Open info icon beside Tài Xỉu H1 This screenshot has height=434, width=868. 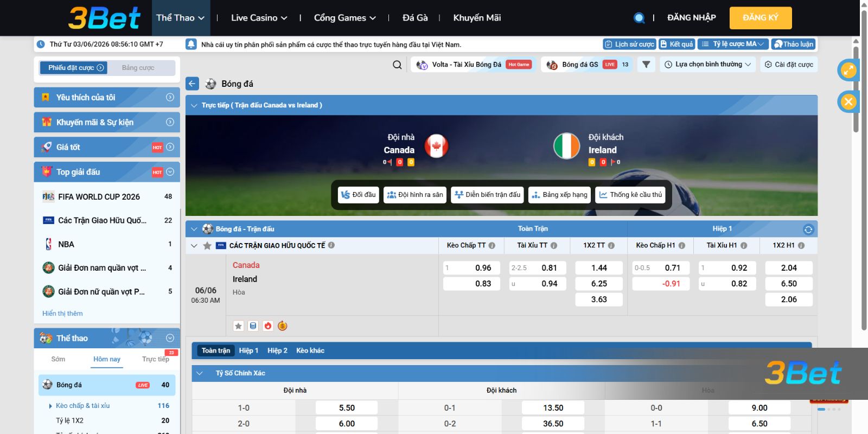(744, 245)
